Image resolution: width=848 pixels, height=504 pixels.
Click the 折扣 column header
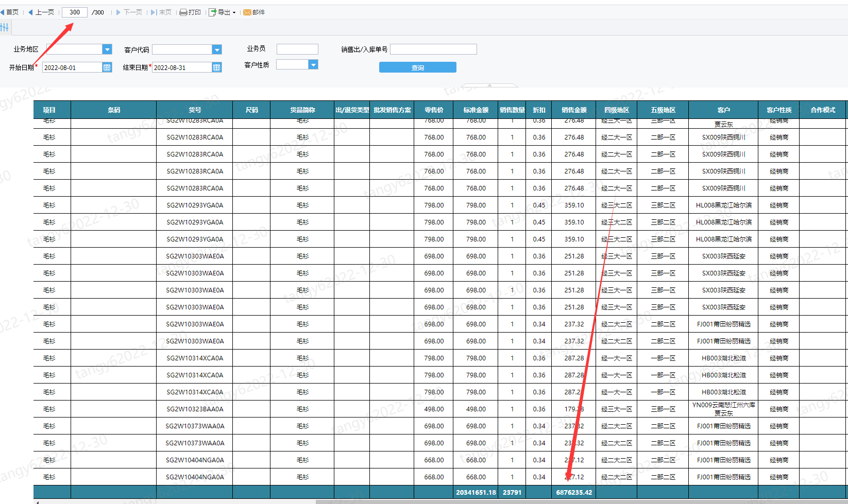pyautogui.click(x=539, y=110)
